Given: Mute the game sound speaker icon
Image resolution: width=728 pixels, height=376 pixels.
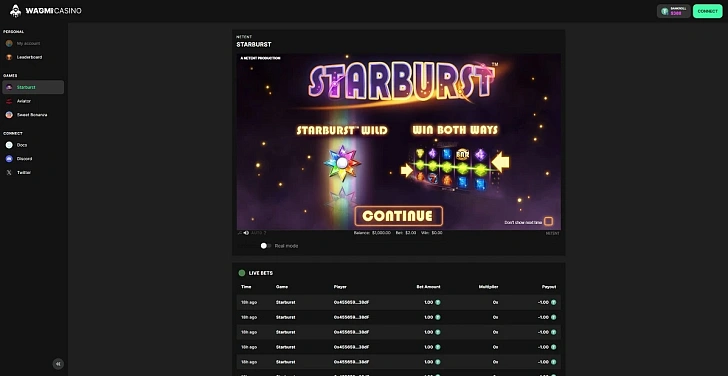Looking at the screenshot, I should [246, 233].
